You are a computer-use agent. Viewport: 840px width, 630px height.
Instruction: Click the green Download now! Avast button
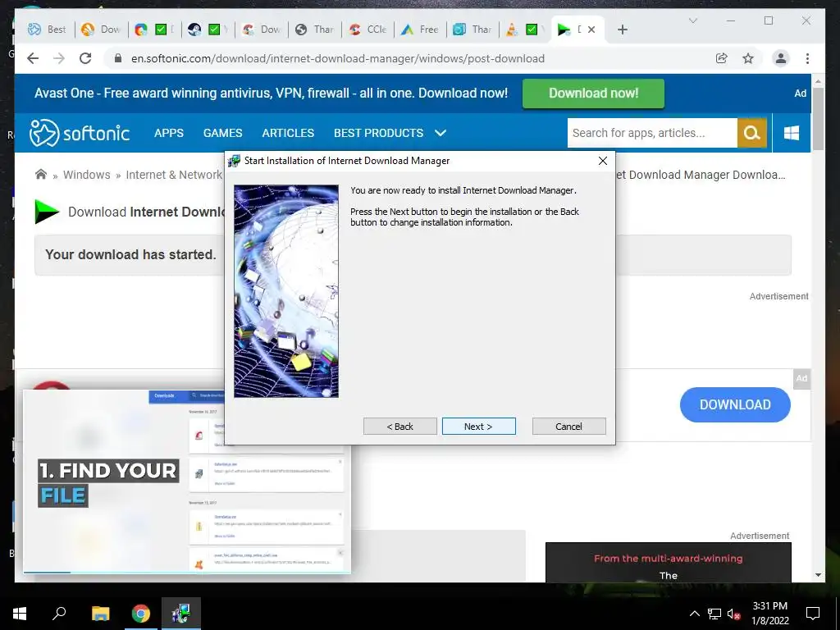593,94
